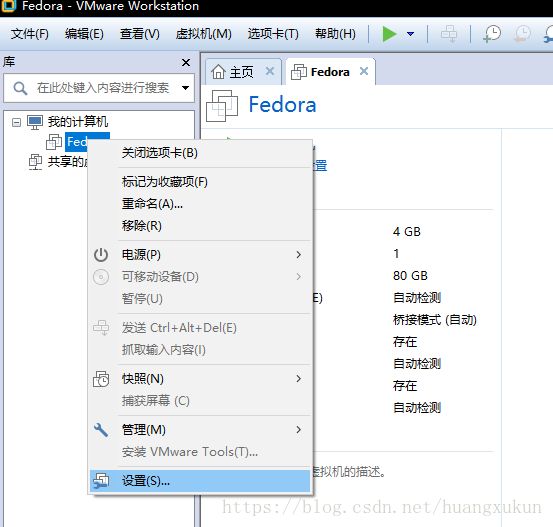Click the processor count value 1

coord(396,254)
